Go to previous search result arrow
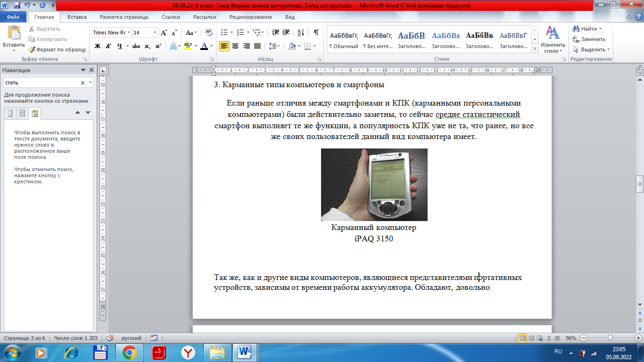 click(78, 113)
